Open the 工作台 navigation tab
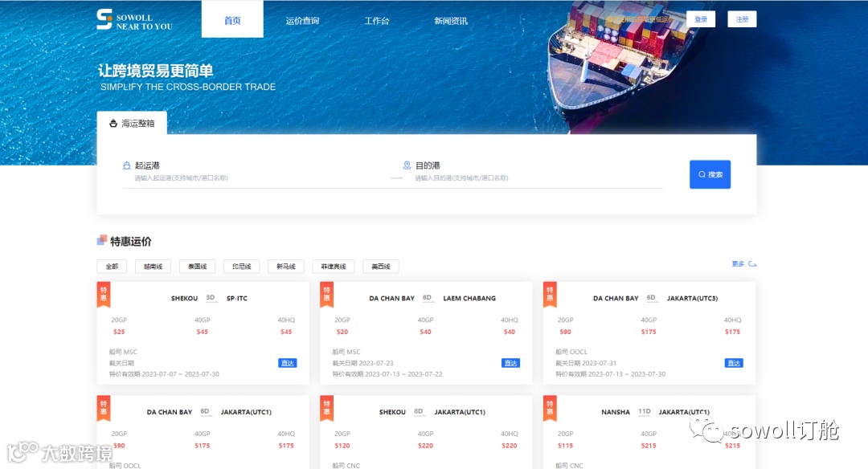The height and width of the screenshot is (469, 868). [x=376, y=21]
